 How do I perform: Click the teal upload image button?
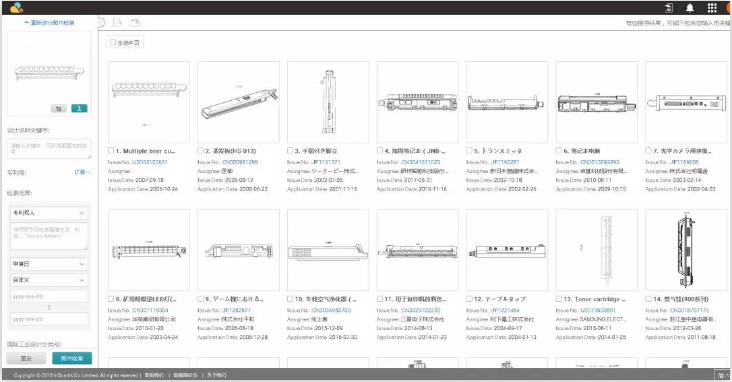pyautogui.click(x=79, y=108)
